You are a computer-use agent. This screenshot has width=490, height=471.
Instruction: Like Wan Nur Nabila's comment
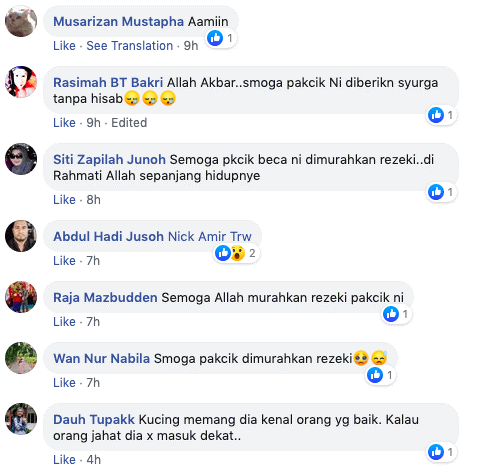tap(64, 383)
